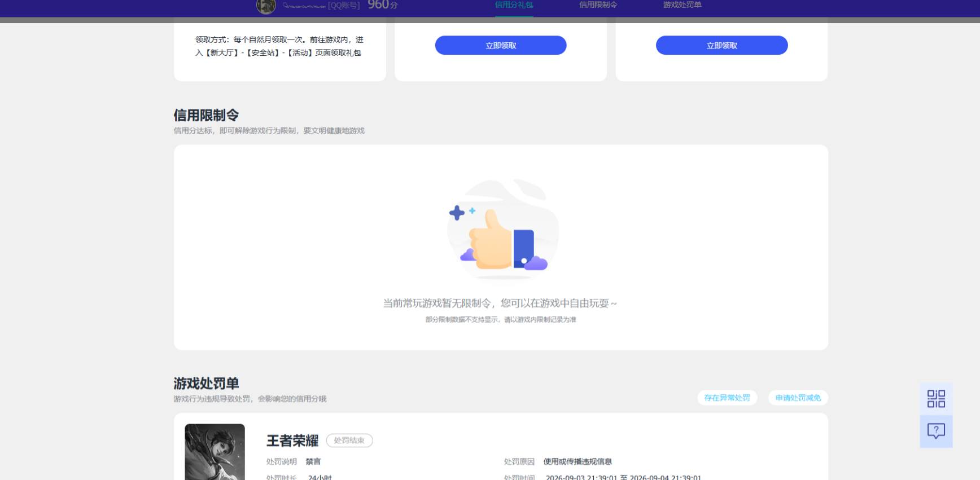The image size is (980, 480).
Task: Click the user avatar in the header
Action: 266,6
